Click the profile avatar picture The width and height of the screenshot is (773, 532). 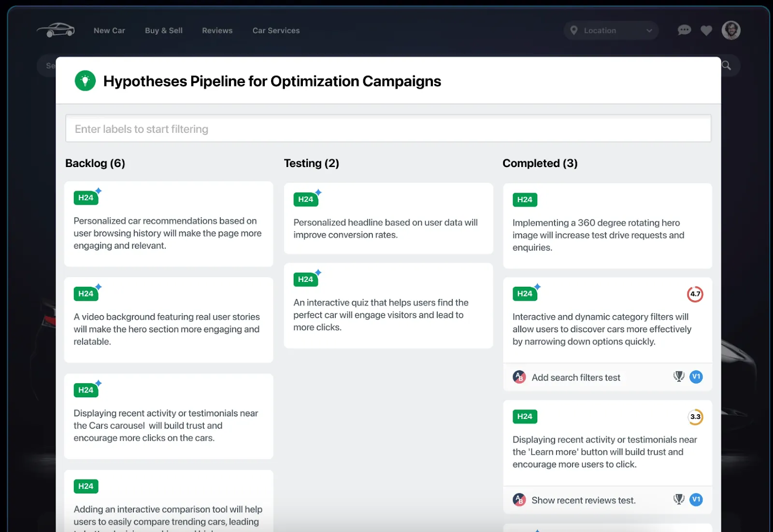pyautogui.click(x=731, y=30)
